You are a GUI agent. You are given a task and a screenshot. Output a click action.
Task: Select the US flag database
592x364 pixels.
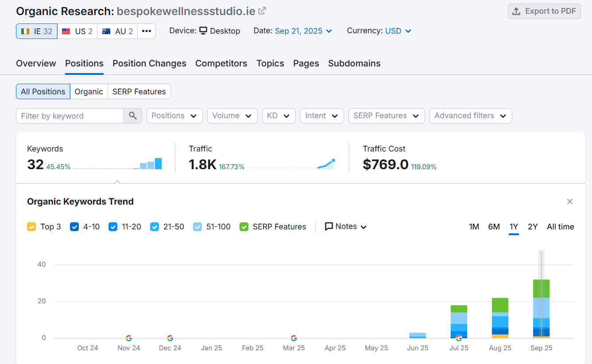(77, 31)
